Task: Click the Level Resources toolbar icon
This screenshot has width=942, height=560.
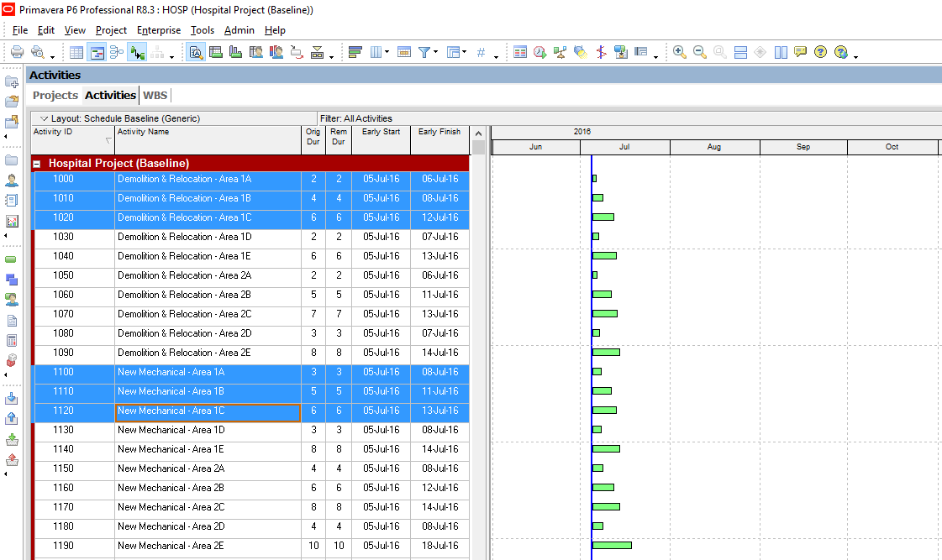Action: pos(560,52)
